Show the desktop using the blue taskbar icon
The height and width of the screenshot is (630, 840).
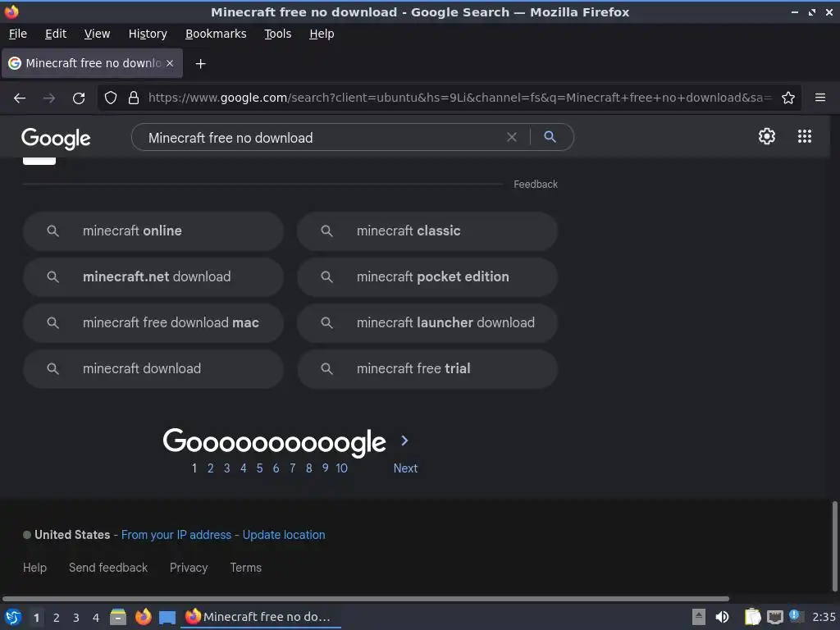click(x=167, y=618)
